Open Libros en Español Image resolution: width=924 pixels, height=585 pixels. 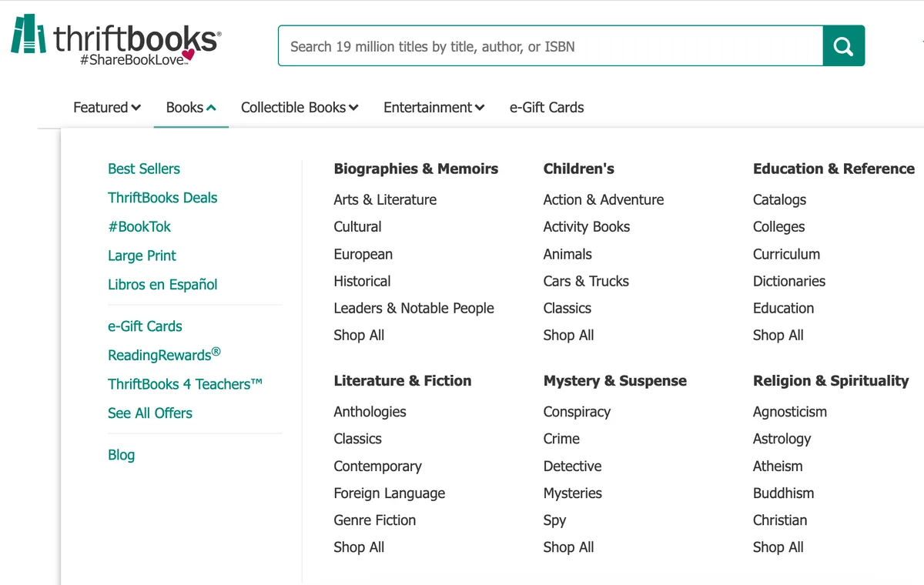coord(162,284)
